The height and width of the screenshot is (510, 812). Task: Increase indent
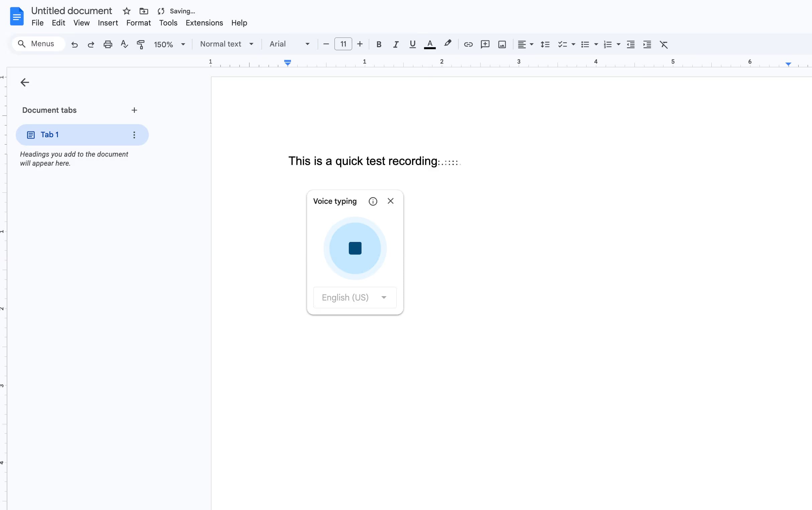(647, 44)
